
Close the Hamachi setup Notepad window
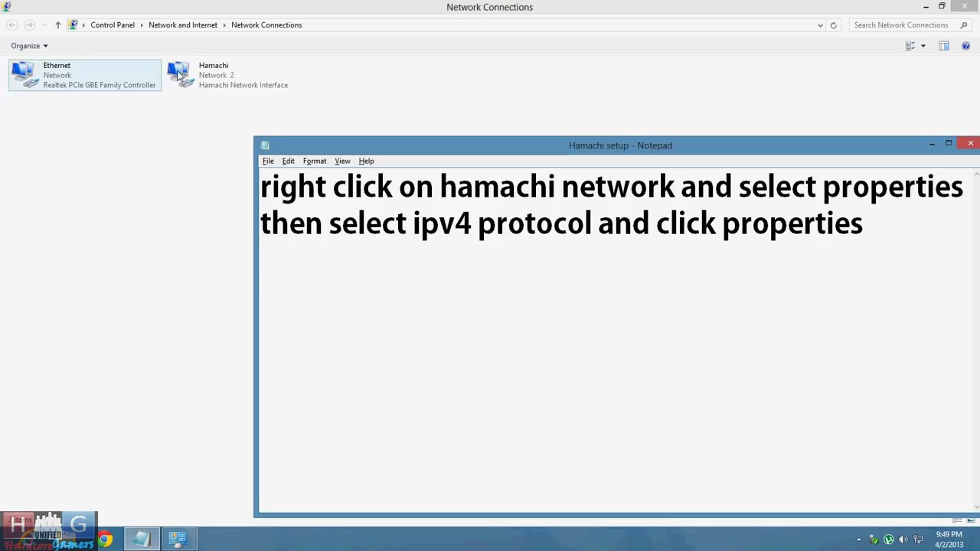(x=970, y=143)
